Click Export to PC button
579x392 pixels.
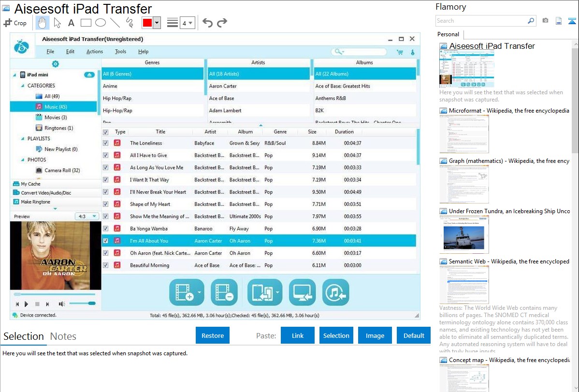pyautogui.click(x=302, y=292)
